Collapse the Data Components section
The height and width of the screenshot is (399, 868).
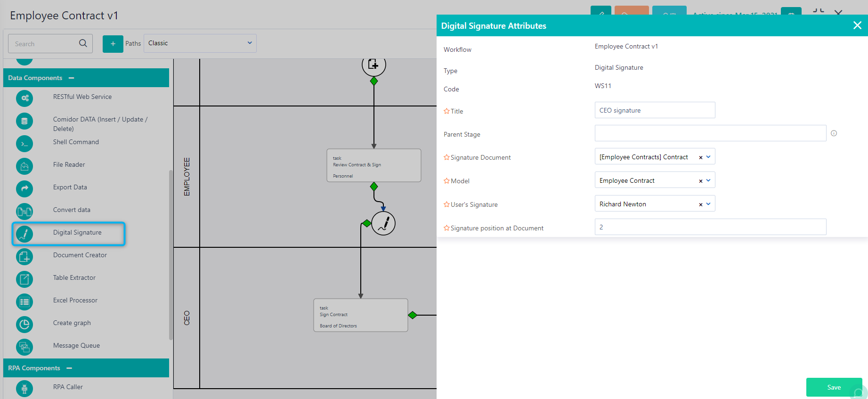coord(71,78)
